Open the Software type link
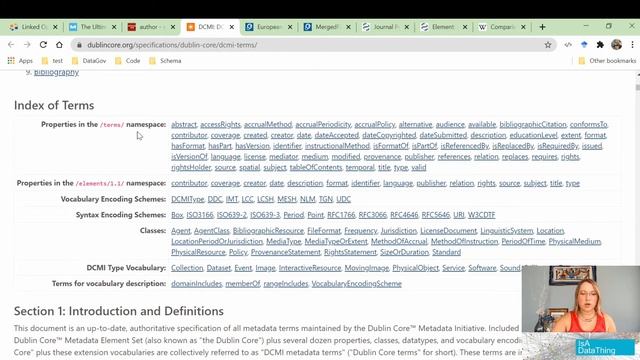Viewport: 640px width, 360px height. coord(482,268)
